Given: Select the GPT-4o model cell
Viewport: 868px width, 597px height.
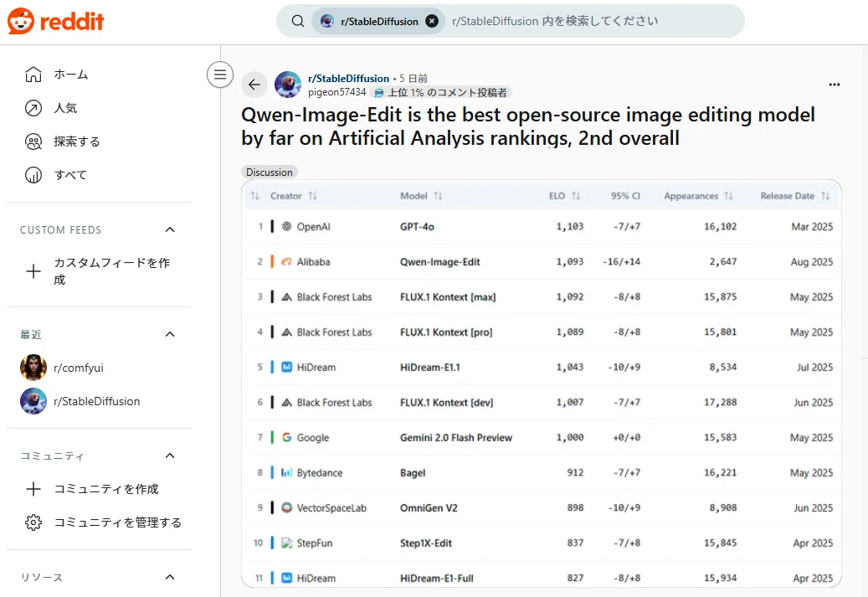Looking at the screenshot, I should pyautogui.click(x=417, y=227).
